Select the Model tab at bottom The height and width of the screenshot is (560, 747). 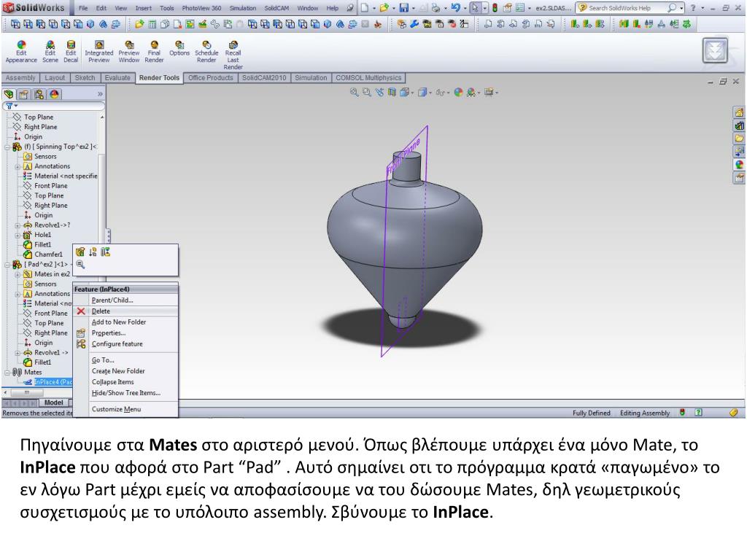tap(53, 402)
